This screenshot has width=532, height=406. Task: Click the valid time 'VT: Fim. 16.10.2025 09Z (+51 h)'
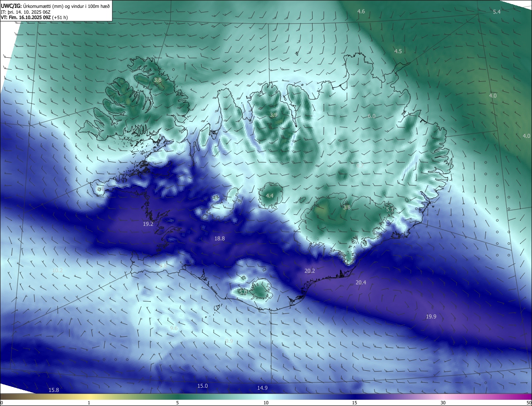(34, 18)
